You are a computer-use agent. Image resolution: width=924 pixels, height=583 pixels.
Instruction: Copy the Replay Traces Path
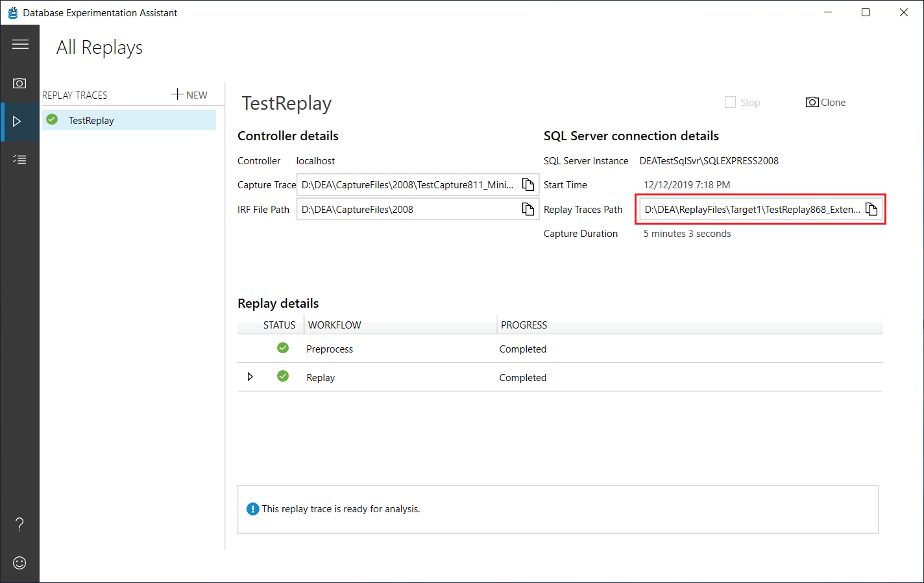[871, 209]
